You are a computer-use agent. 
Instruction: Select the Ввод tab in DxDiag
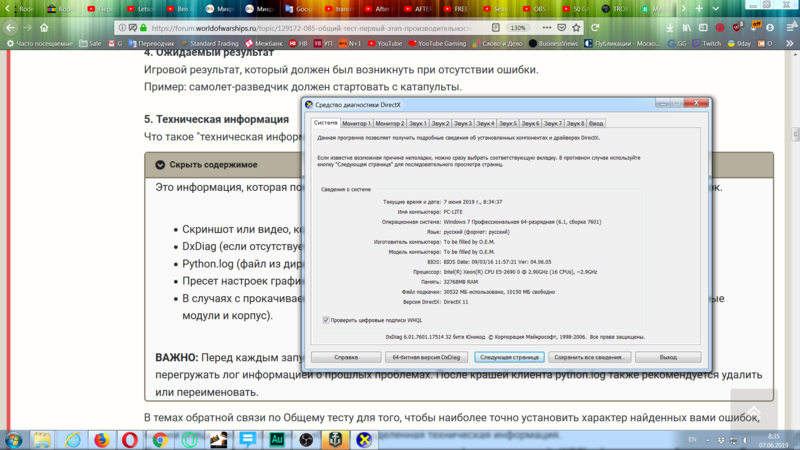pos(595,123)
